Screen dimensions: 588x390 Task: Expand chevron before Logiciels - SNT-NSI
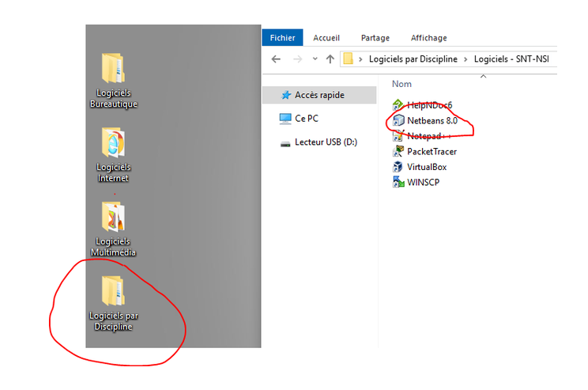click(x=465, y=59)
